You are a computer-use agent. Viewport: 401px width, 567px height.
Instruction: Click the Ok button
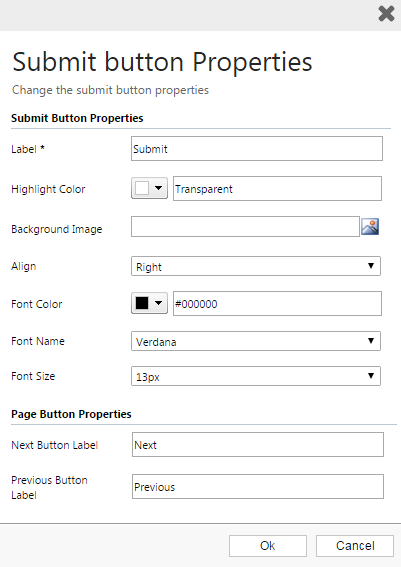pyautogui.click(x=268, y=546)
